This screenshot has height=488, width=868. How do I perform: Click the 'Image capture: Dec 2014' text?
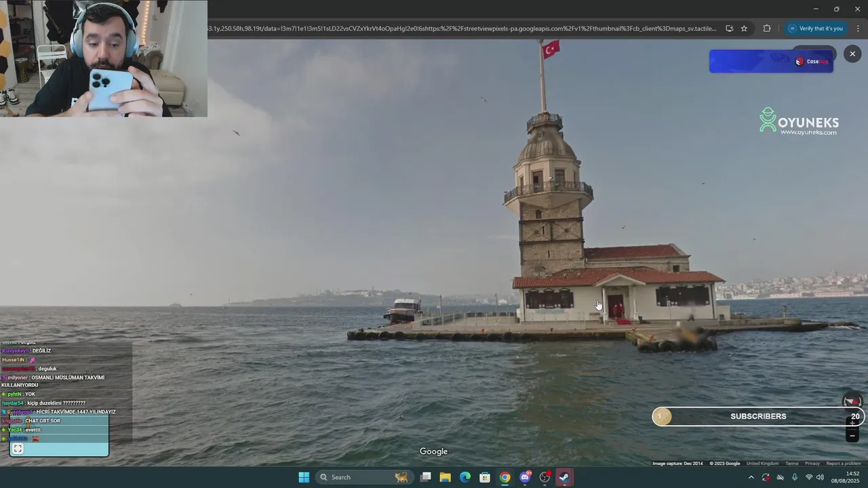[x=677, y=464]
